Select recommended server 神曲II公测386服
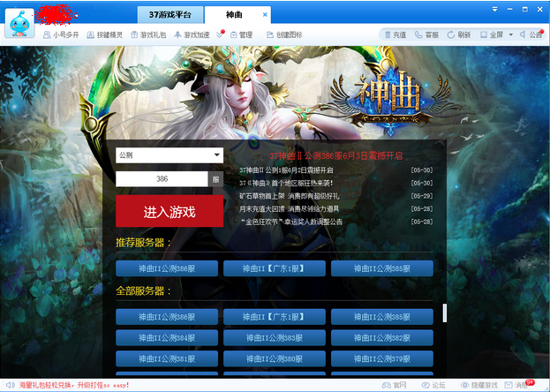 167,268
